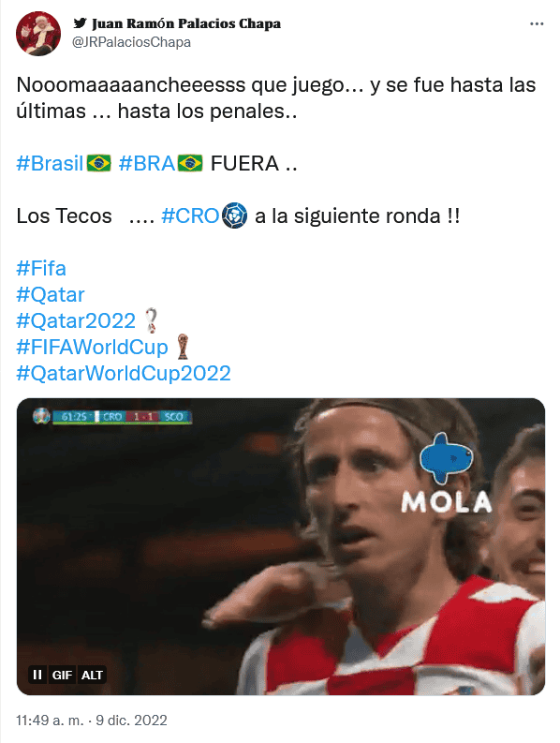The width and height of the screenshot is (560, 743).
Task: Open the @JRPalaciosChapa handle link
Action: [131, 42]
